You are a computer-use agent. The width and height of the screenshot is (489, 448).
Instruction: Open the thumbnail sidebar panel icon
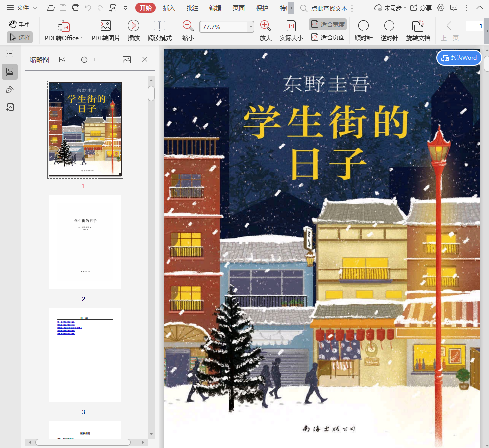pyautogui.click(x=10, y=72)
